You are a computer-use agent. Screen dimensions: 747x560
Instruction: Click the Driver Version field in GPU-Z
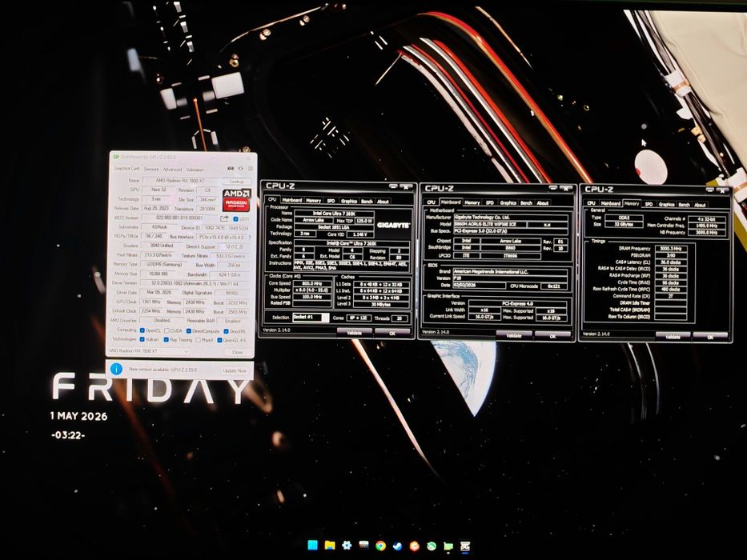(x=196, y=283)
